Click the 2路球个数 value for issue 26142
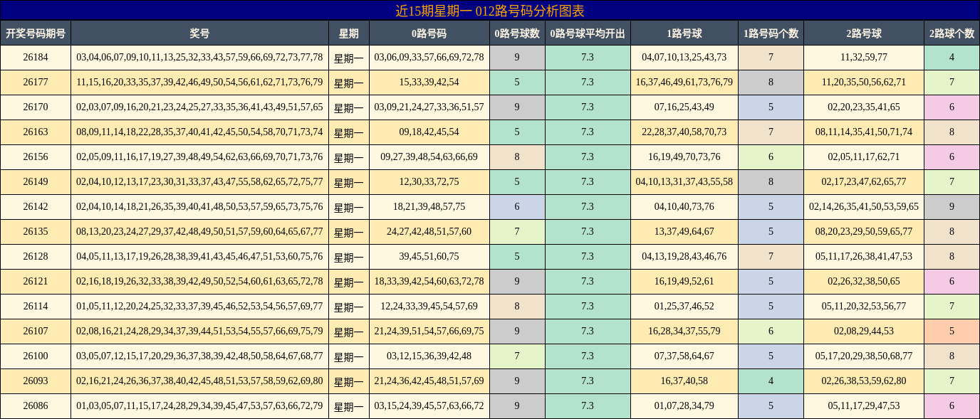Image resolution: width=980 pixels, height=419 pixels. point(952,207)
